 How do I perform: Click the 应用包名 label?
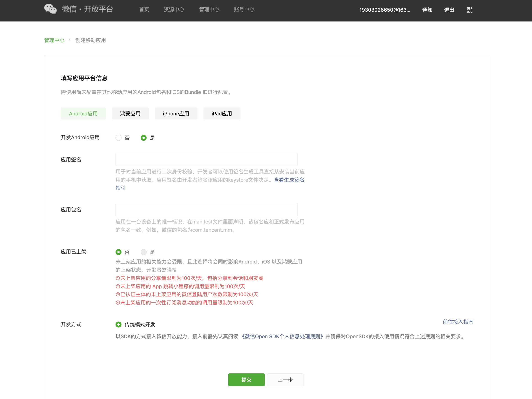(71, 210)
